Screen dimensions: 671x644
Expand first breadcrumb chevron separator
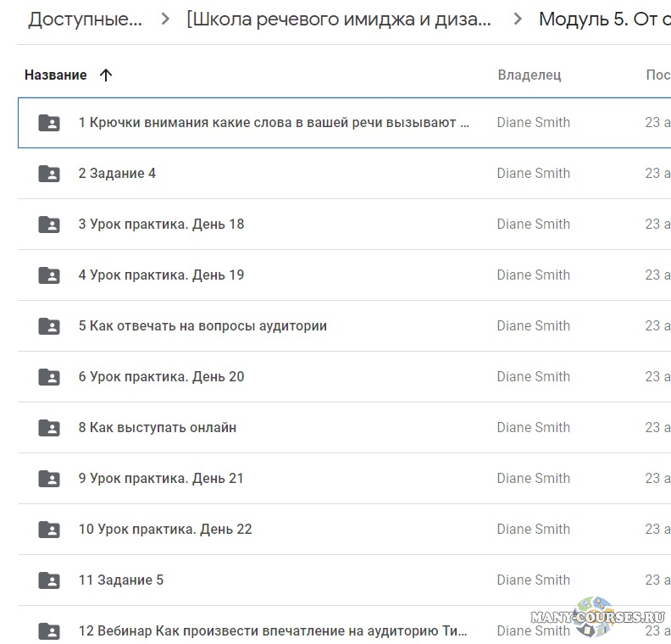164,19
